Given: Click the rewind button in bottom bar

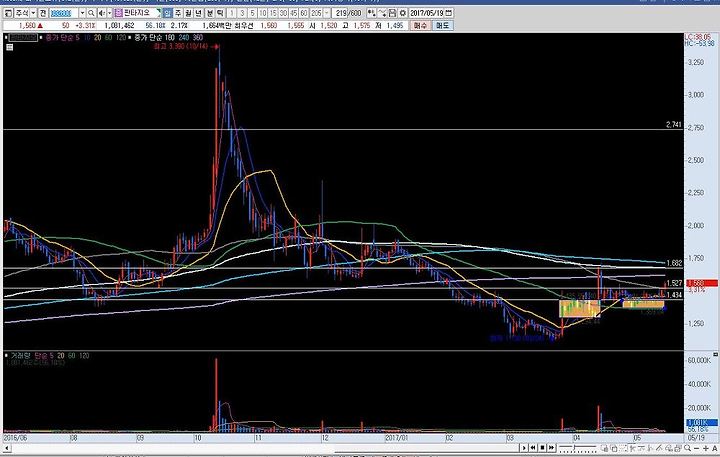Looking at the screenshot, I should coord(533,448).
